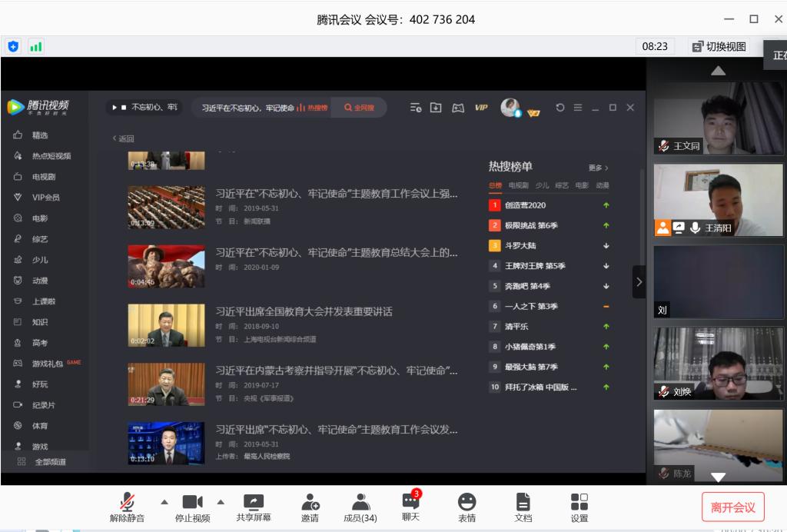787x532 pixels.
Task: Toggle the Switch View (切换视图) button
Action: 719,46
